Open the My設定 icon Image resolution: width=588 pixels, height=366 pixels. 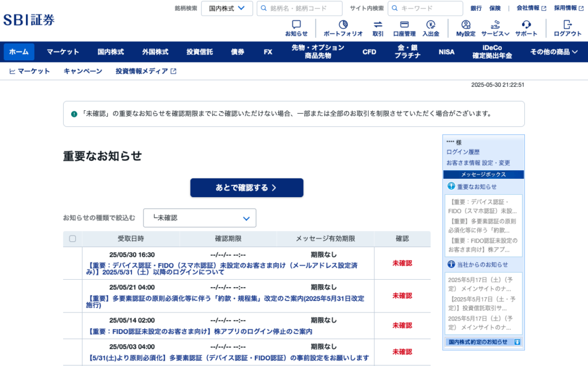[466, 25]
